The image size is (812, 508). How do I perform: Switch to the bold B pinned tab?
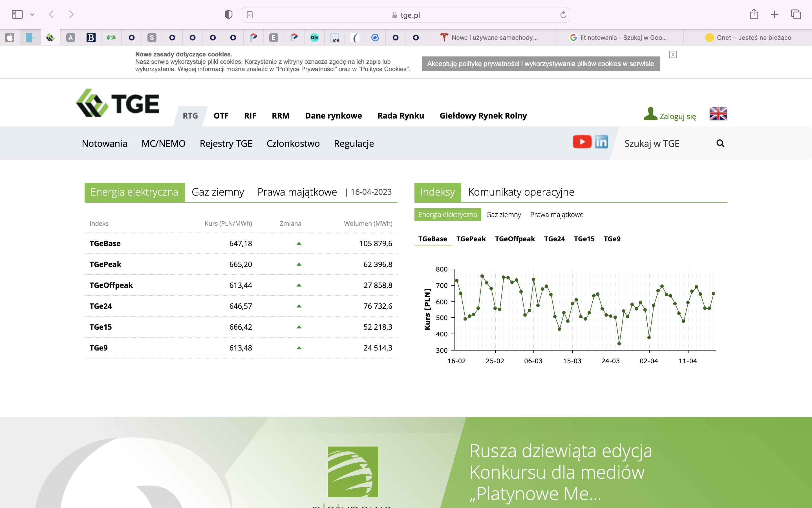(x=91, y=38)
